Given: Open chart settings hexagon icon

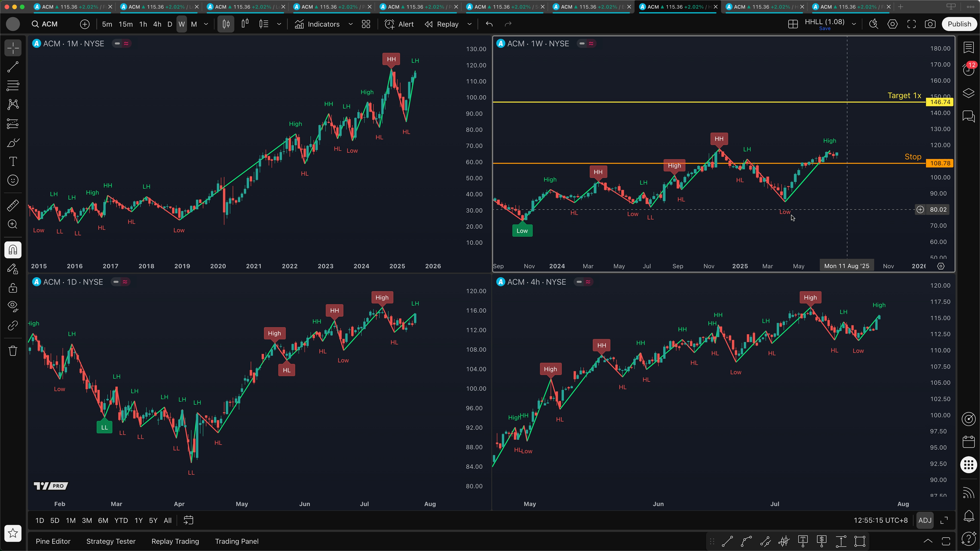Looking at the screenshot, I should 892,24.
